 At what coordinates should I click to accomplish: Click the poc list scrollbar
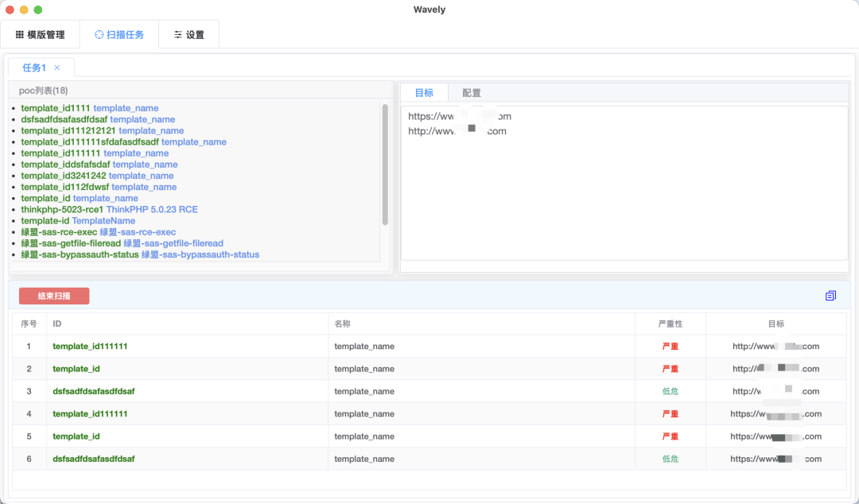(385, 165)
